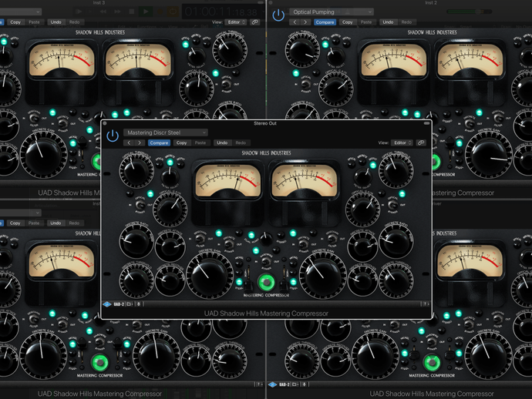Open the question-mark help in Stereo Out toolbar
This screenshot has width=532, height=399.
coord(425,304)
